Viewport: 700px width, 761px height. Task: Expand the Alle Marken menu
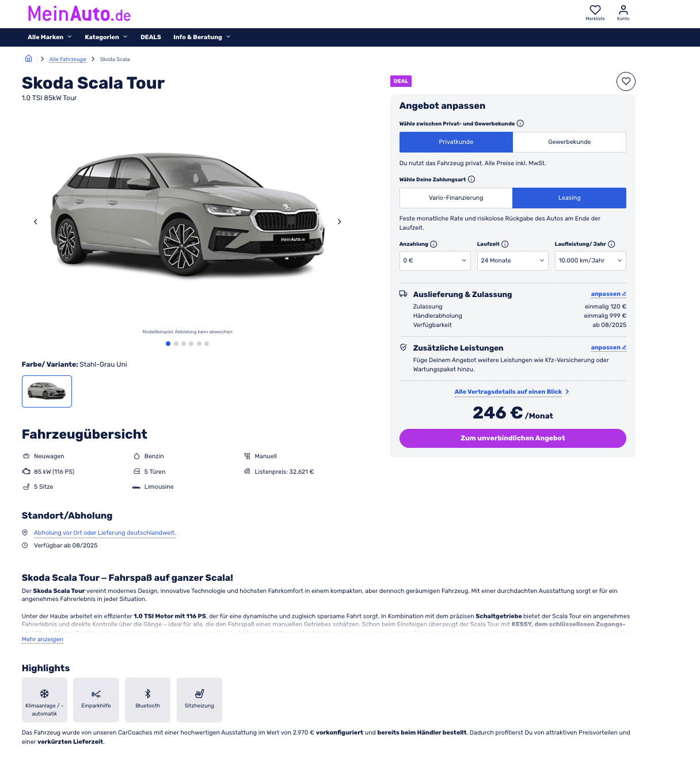[50, 37]
